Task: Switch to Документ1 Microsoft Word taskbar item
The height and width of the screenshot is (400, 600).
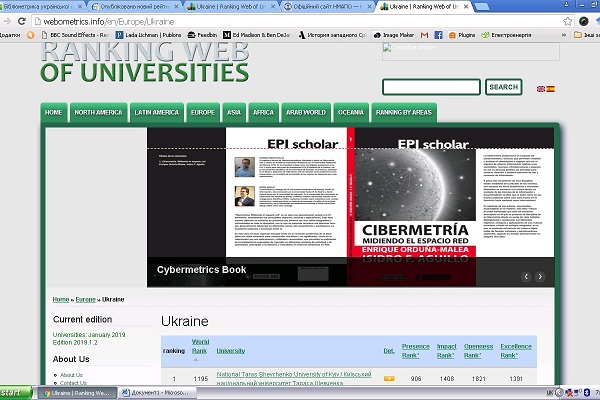Action: pyautogui.click(x=157, y=393)
